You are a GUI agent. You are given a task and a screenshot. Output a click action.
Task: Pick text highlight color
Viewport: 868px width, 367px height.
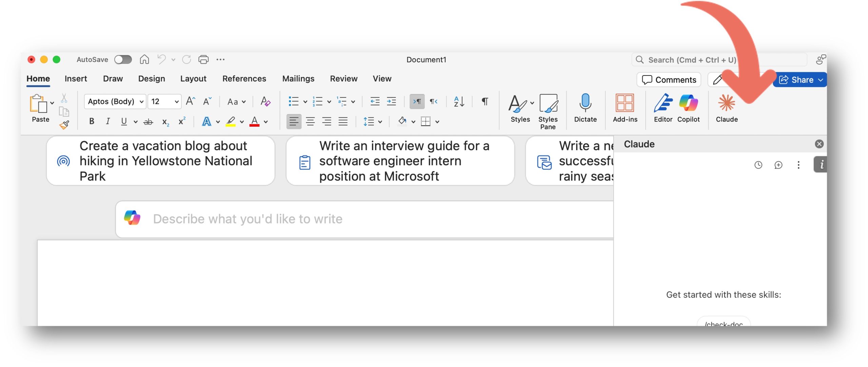point(231,121)
